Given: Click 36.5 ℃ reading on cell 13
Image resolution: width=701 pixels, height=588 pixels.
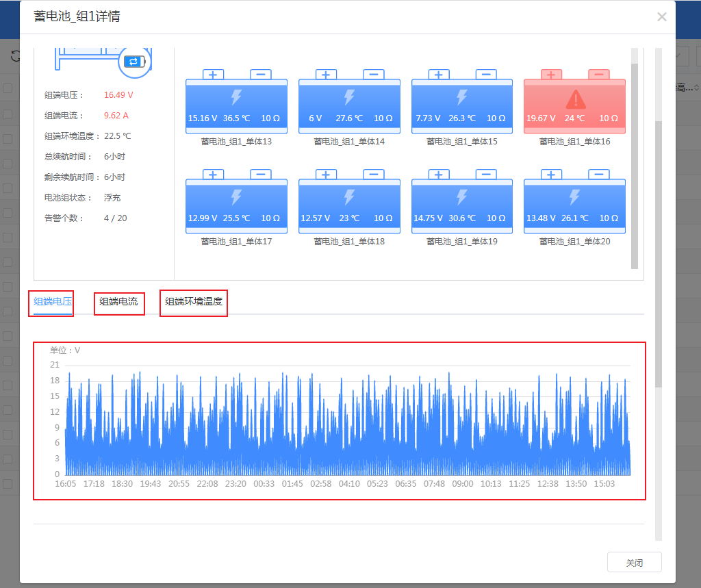Looking at the screenshot, I should click(236, 118).
